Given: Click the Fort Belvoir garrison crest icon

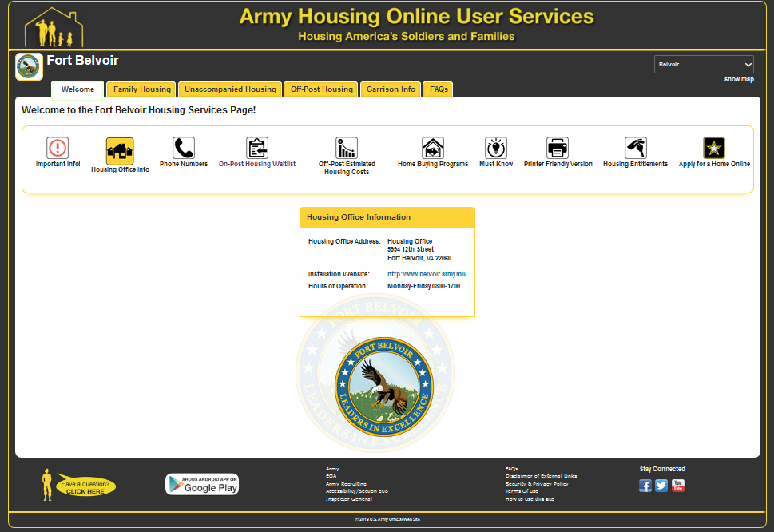Looking at the screenshot, I should click(29, 66).
